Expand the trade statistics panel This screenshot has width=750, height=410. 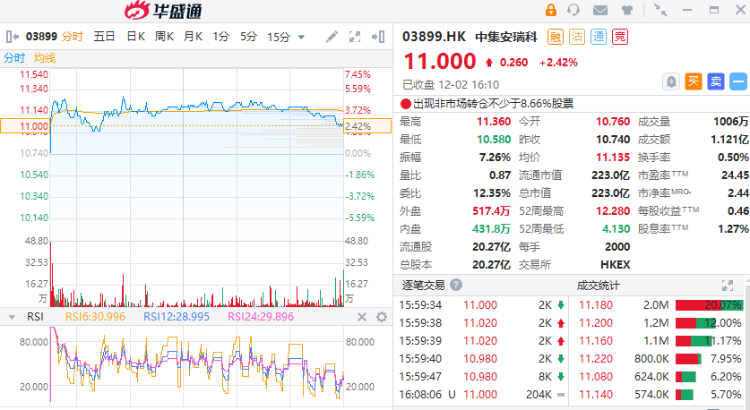(x=727, y=286)
